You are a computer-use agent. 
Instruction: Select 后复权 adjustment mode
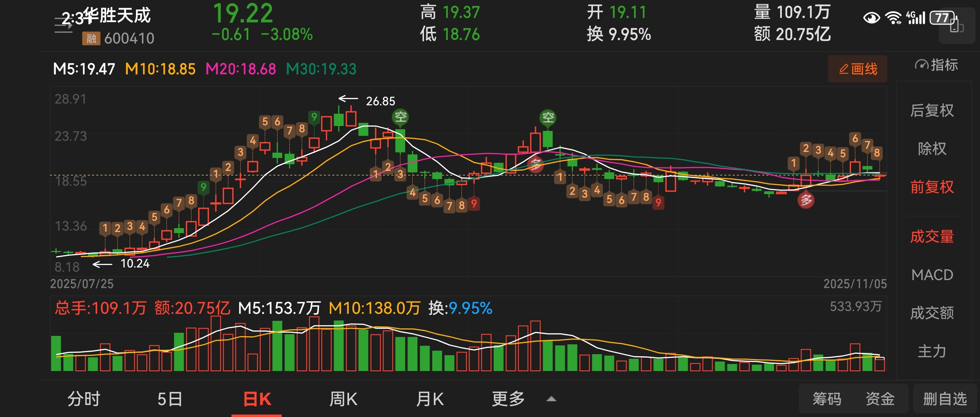pos(932,111)
